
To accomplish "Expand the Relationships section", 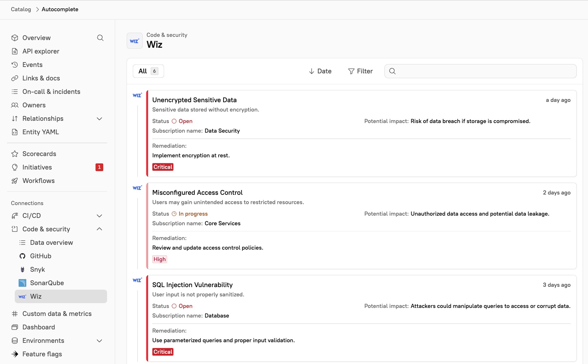I will point(99,119).
